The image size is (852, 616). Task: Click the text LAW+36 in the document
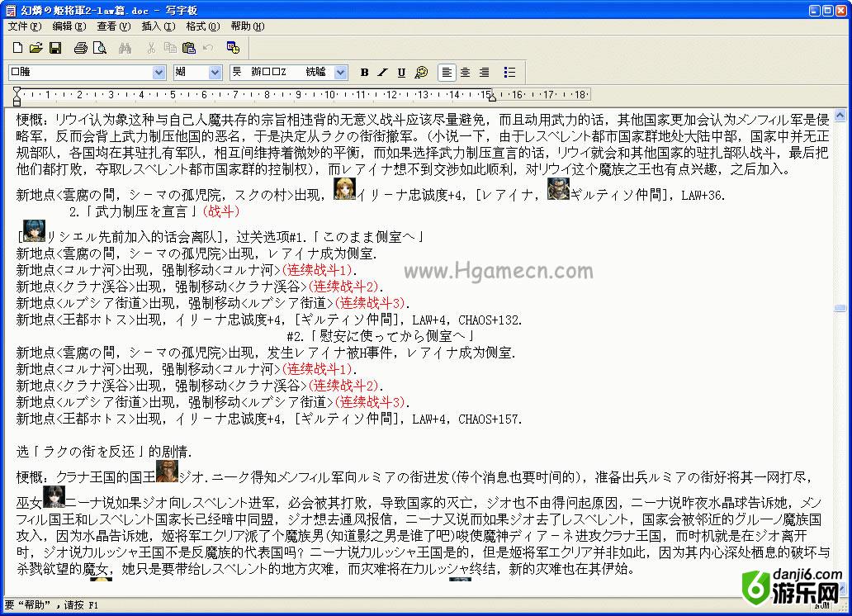pyautogui.click(x=703, y=195)
